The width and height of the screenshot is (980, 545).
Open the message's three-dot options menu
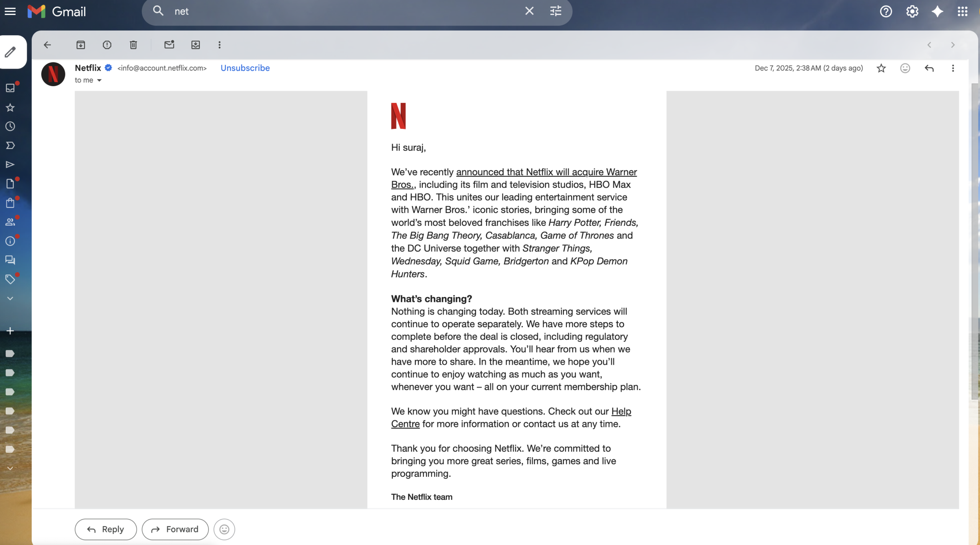tap(953, 68)
